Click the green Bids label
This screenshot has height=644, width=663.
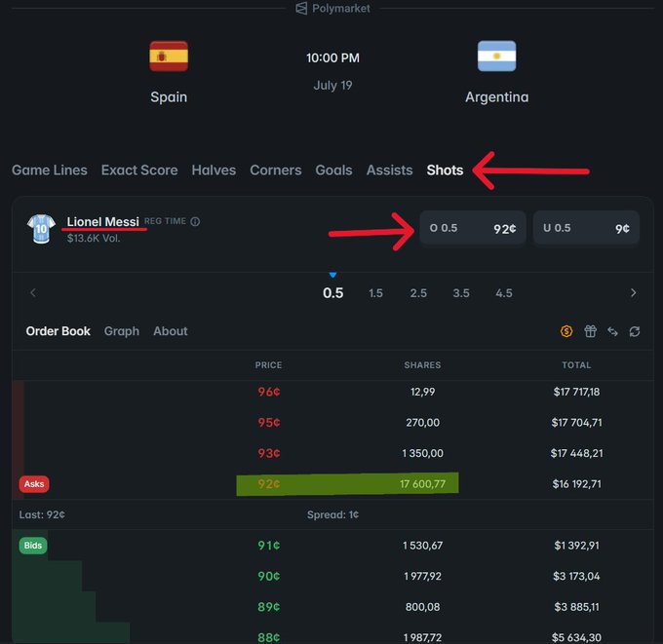pyautogui.click(x=33, y=546)
